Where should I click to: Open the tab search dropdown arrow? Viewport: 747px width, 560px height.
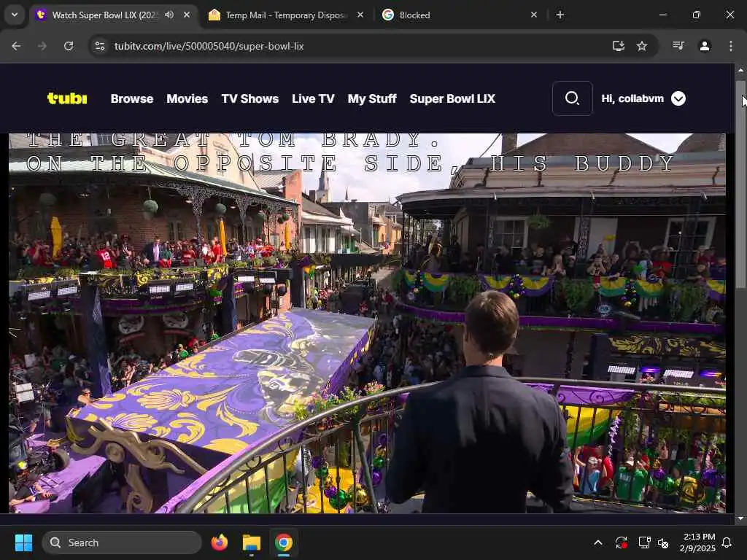pos(15,15)
